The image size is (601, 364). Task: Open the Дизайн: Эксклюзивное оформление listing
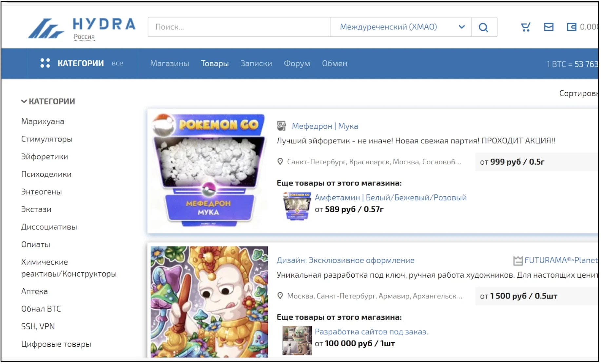(345, 260)
